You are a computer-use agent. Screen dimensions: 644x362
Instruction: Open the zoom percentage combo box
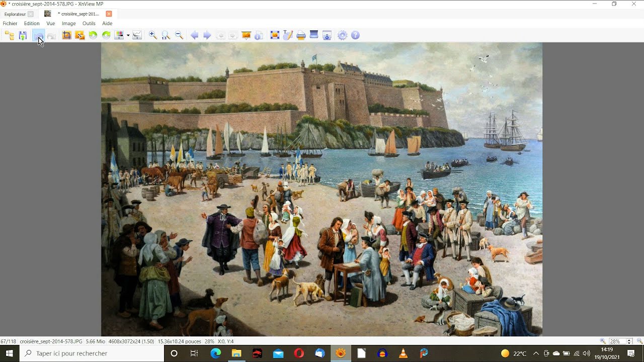[x=620, y=341]
